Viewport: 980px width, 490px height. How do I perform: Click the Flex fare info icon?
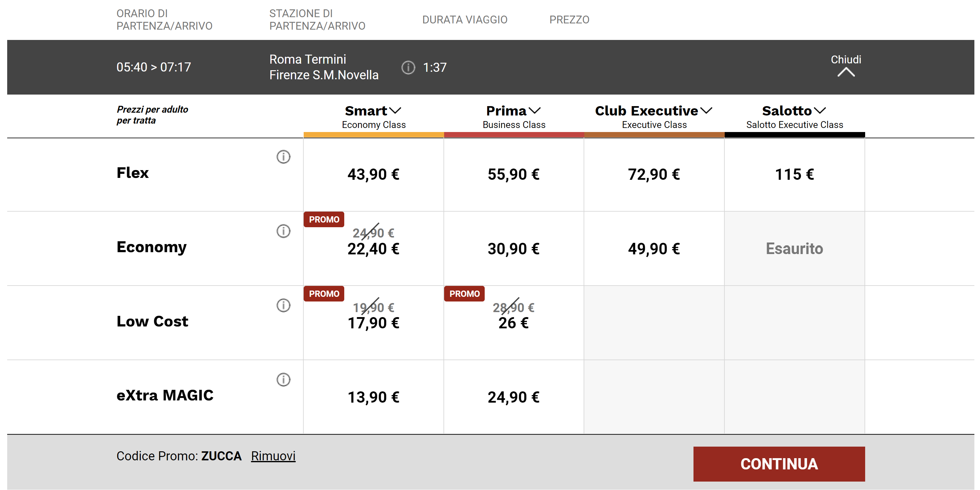(x=283, y=157)
